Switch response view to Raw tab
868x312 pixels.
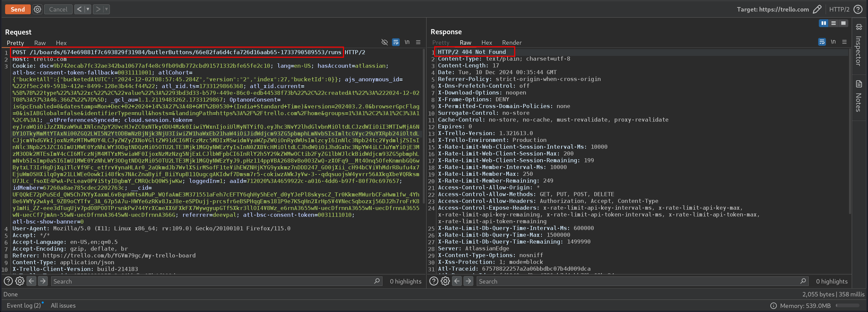(465, 43)
